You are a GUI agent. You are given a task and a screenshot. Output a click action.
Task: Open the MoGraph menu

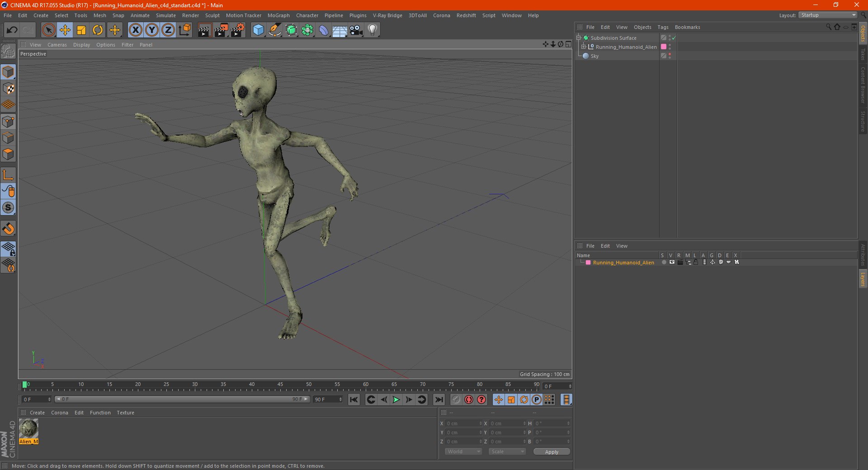tap(278, 15)
